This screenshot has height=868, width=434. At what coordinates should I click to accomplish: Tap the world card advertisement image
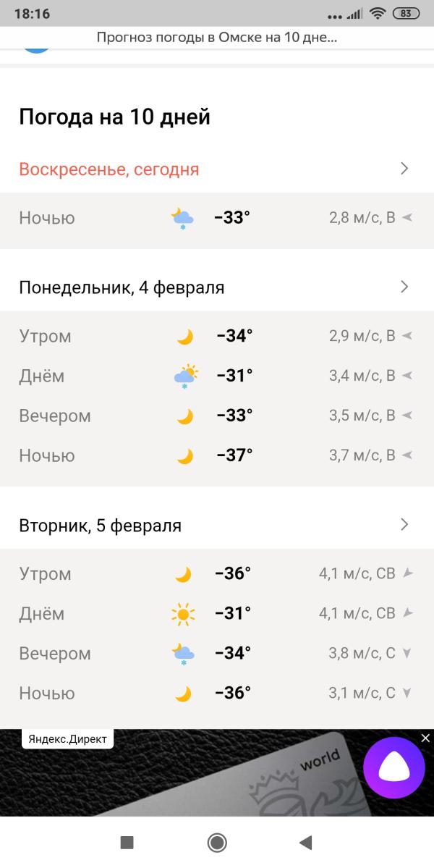tap(217, 772)
